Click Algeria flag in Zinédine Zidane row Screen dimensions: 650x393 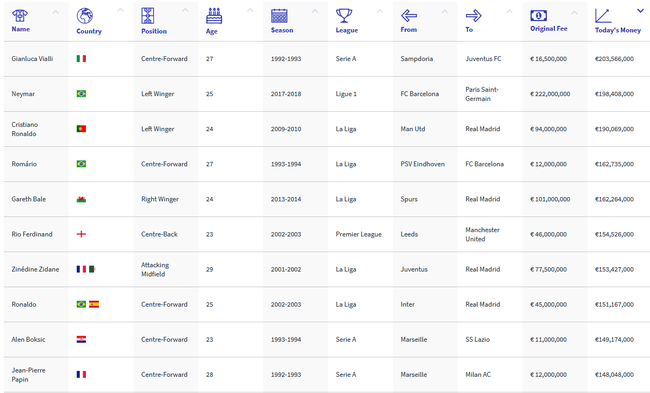(x=92, y=269)
